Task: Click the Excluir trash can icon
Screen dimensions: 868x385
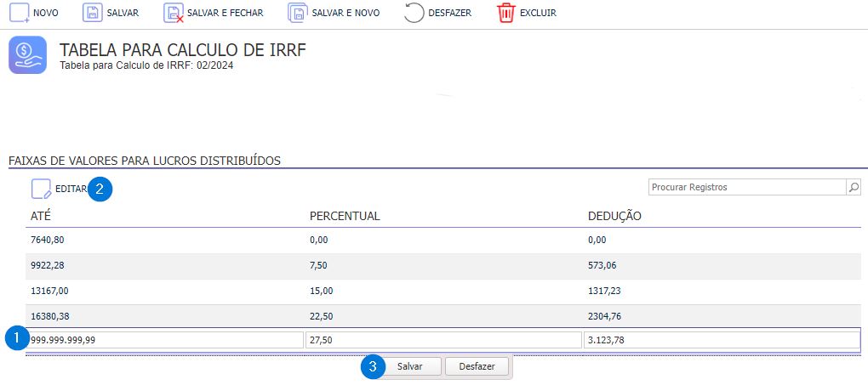Action: (x=506, y=13)
